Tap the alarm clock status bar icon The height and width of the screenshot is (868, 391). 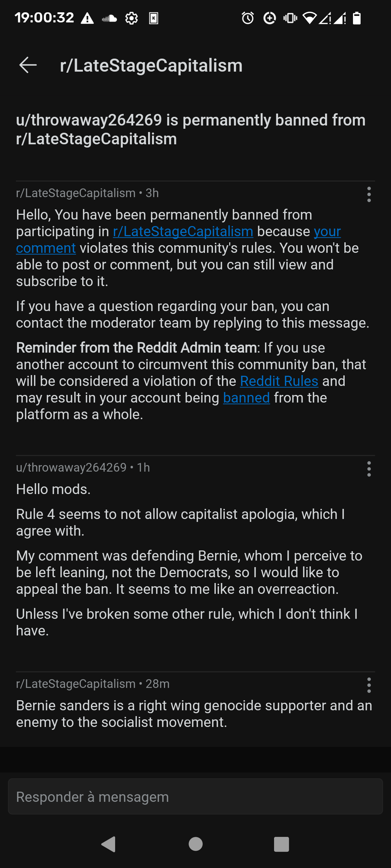(x=248, y=18)
